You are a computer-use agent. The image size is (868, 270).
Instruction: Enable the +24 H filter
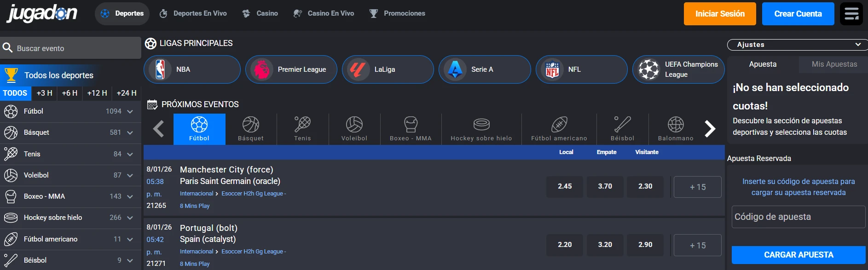point(126,93)
